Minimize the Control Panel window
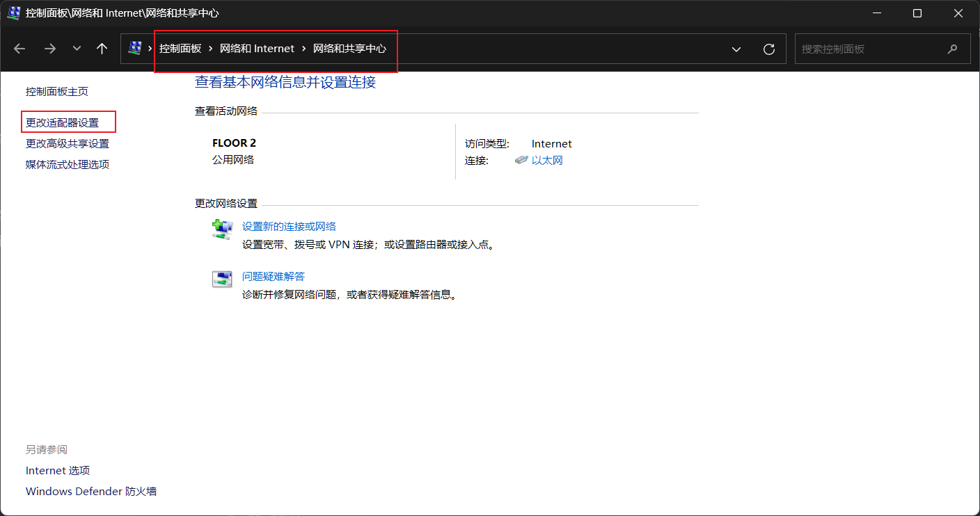 point(876,13)
